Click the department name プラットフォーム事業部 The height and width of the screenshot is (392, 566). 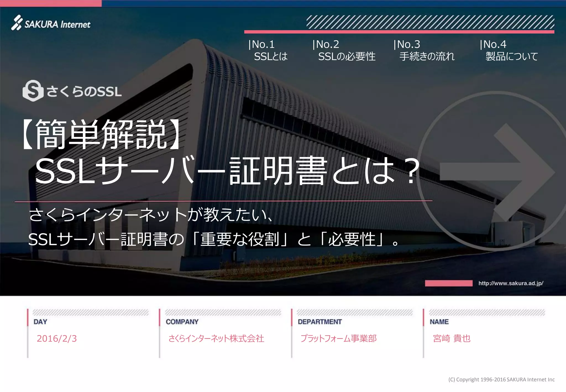pyautogui.click(x=339, y=338)
